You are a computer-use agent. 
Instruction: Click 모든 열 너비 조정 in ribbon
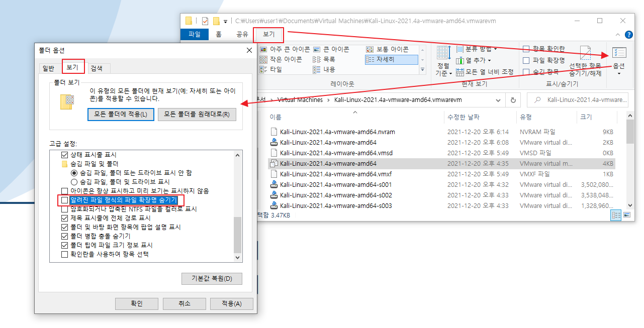(485, 72)
